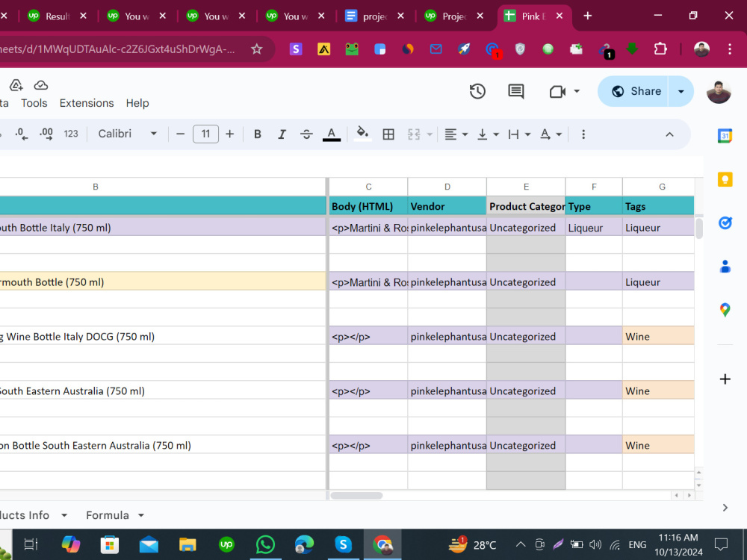Open the Extensions menu

point(87,103)
